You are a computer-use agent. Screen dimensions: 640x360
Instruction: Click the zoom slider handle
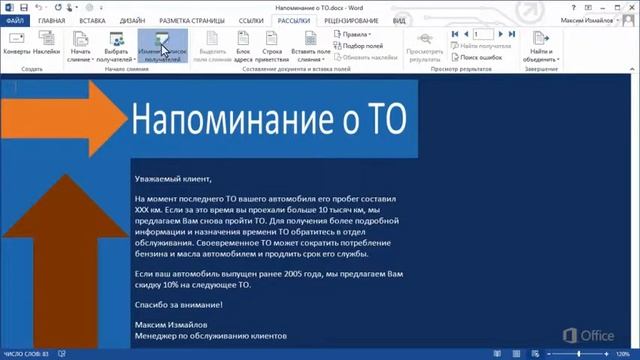(x=579, y=354)
